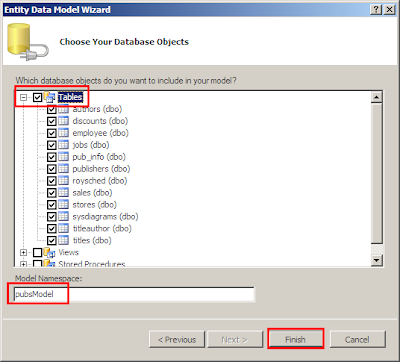Screen dimensions: 400x362
Task: Select the sales (dbo) row text
Action: (92, 193)
